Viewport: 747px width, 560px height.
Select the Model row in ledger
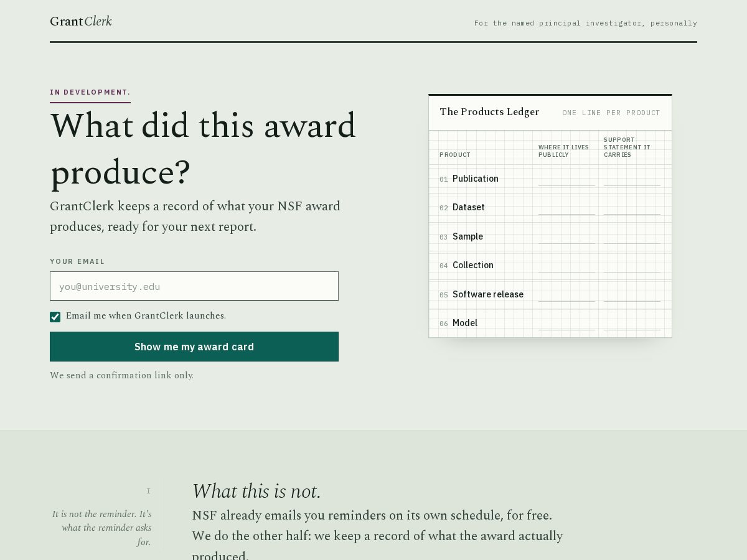point(550,323)
